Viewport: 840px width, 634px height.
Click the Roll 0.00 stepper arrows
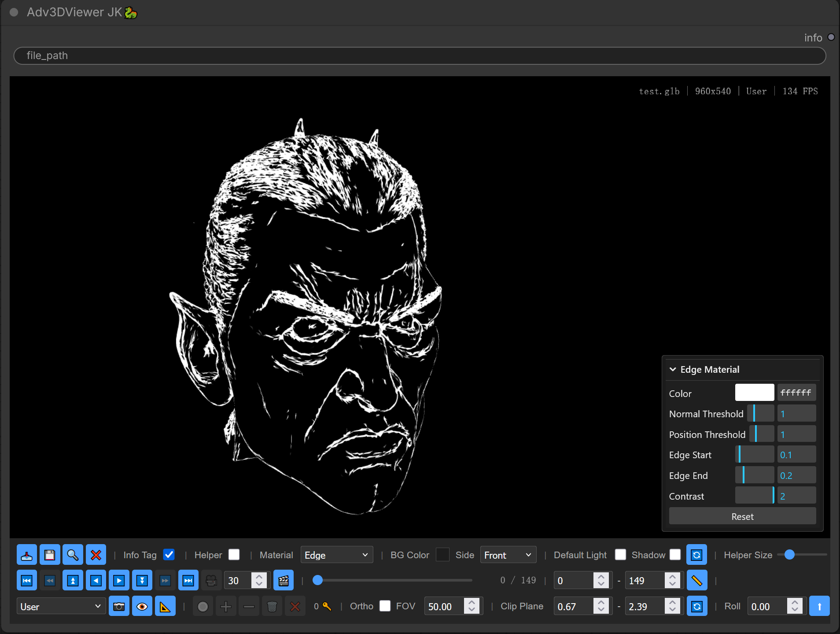[x=795, y=607]
